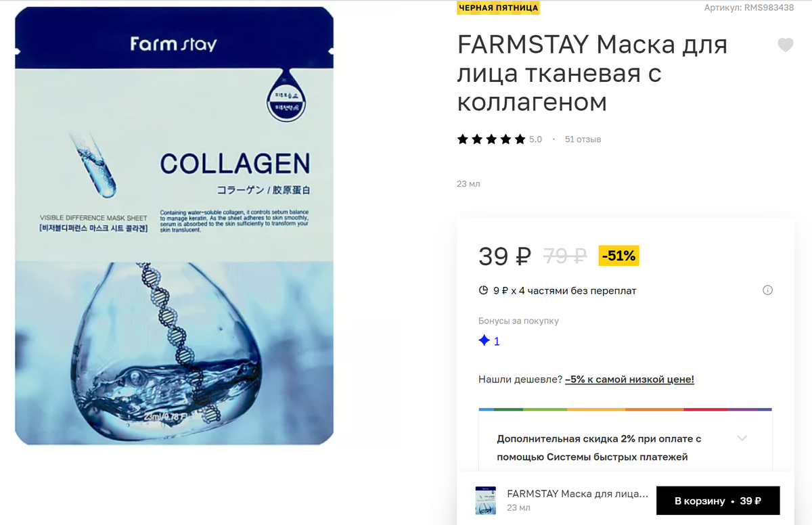
Task: Select the 23 мл volume option
Action: pos(468,184)
